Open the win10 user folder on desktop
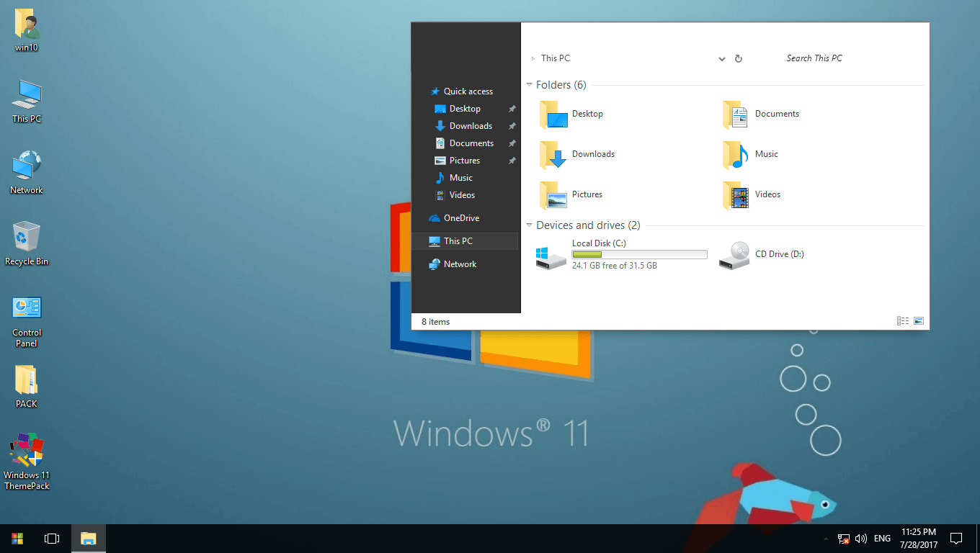 (x=27, y=31)
